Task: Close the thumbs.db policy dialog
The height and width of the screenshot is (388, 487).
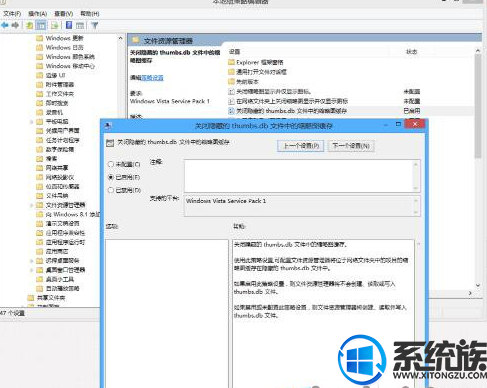Action: [x=415, y=124]
